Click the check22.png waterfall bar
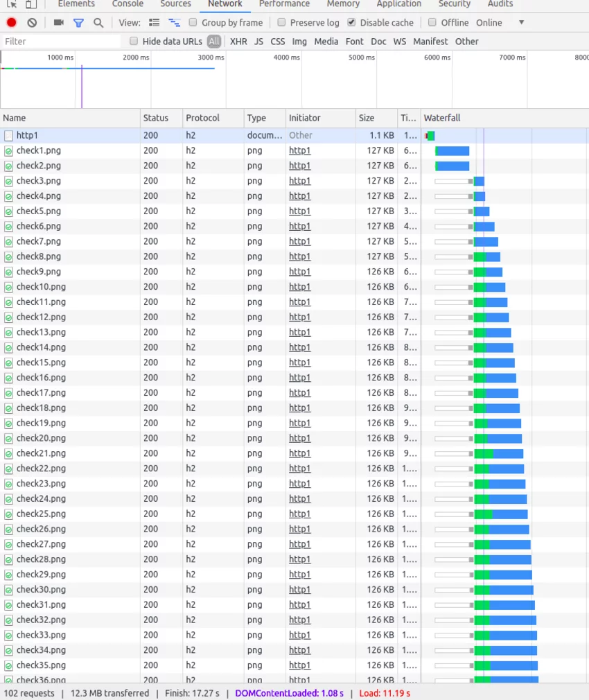The height and width of the screenshot is (700, 589). click(x=499, y=469)
